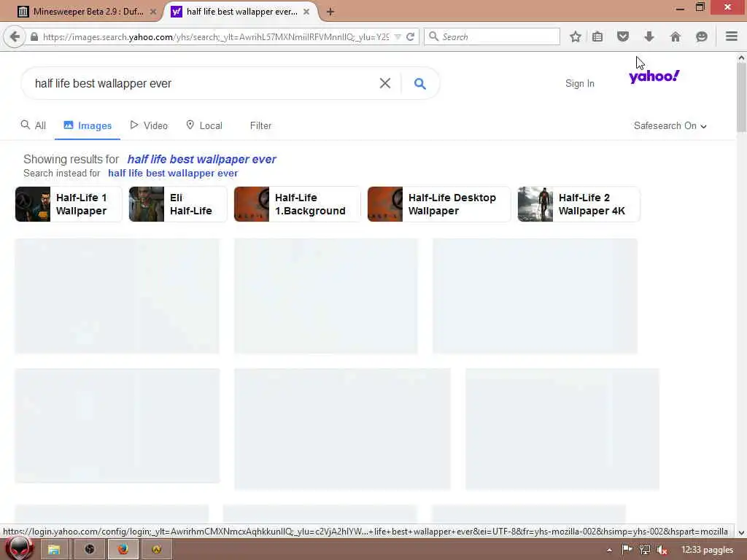This screenshot has height=560, width=747.
Task: Submit search with blue magnifier icon
Action: (x=419, y=84)
